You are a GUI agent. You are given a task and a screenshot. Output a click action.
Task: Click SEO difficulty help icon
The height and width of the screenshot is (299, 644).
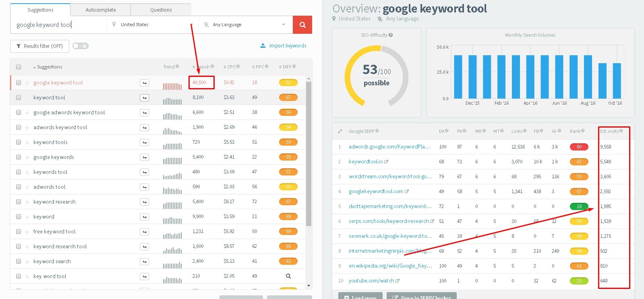tap(391, 35)
